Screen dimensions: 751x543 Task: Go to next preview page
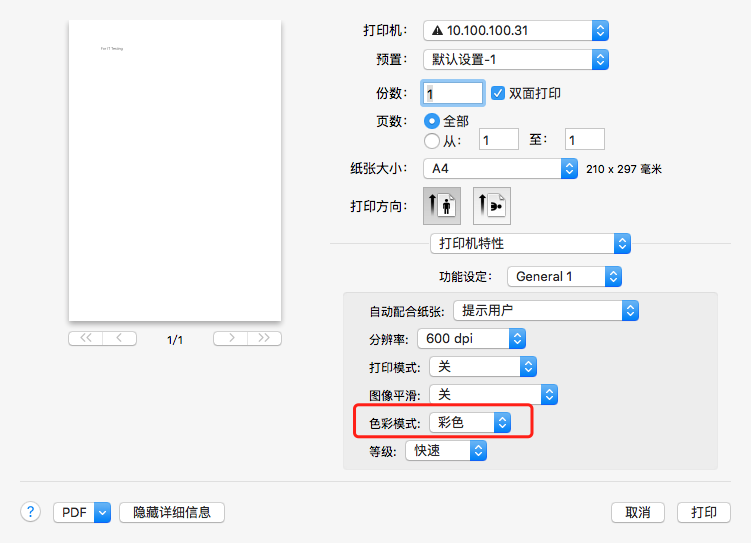(x=231, y=338)
